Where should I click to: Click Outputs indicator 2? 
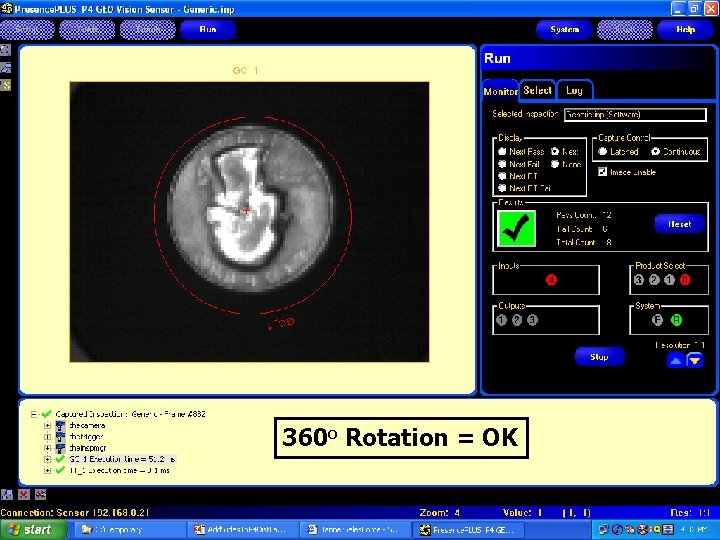(x=517, y=320)
